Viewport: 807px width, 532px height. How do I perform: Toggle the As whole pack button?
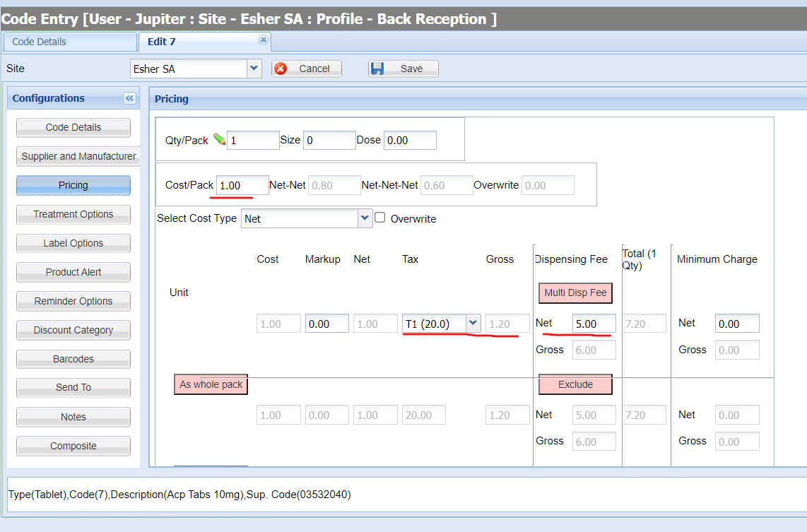point(211,384)
